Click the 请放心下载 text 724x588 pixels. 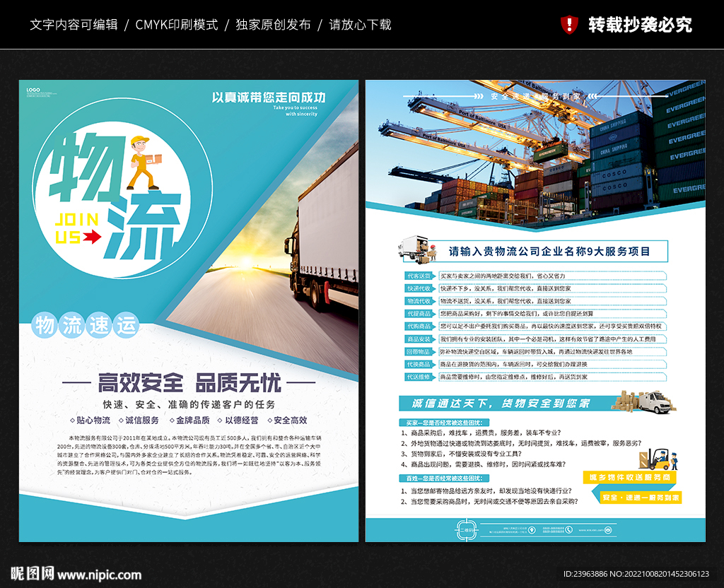pyautogui.click(x=360, y=25)
